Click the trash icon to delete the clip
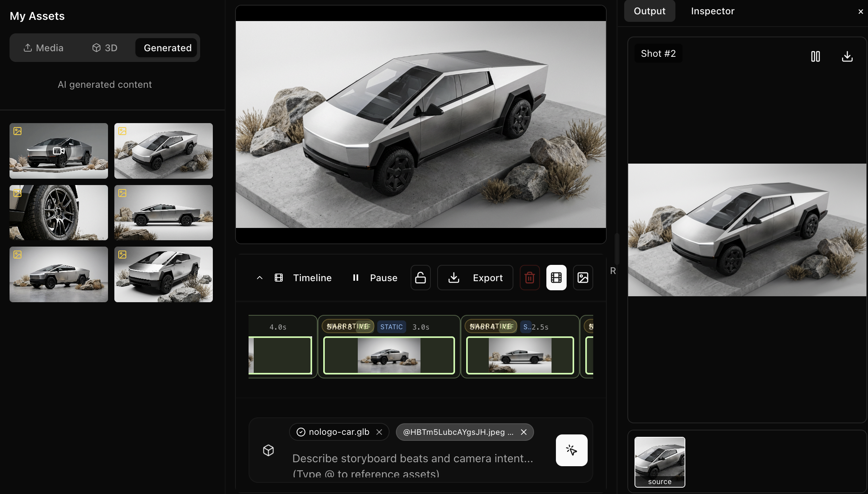This screenshot has width=868, height=494. 530,278
